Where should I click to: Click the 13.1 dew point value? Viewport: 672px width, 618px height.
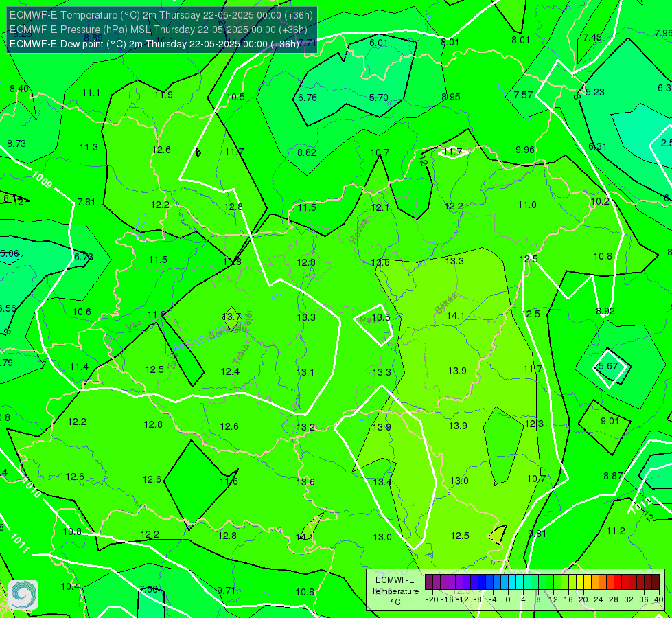pos(305,372)
